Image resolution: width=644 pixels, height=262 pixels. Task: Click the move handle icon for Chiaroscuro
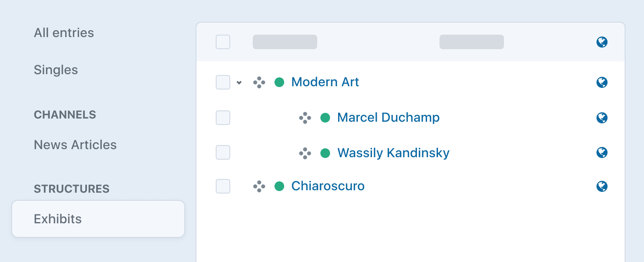click(x=259, y=187)
